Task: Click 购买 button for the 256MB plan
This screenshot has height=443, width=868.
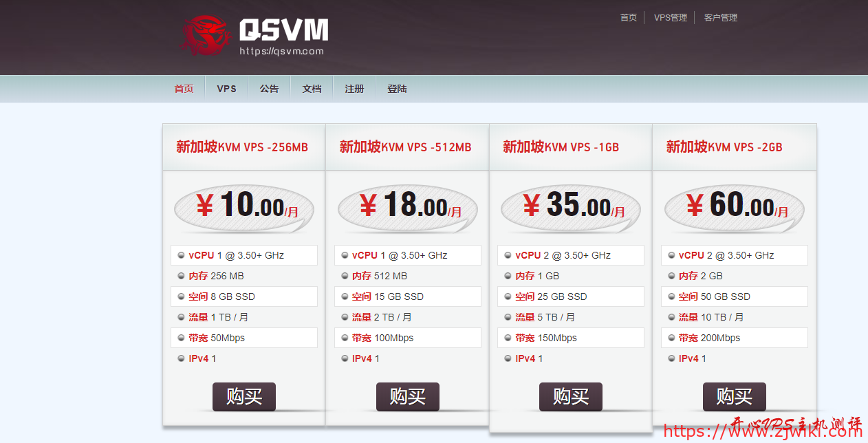Action: coord(243,397)
